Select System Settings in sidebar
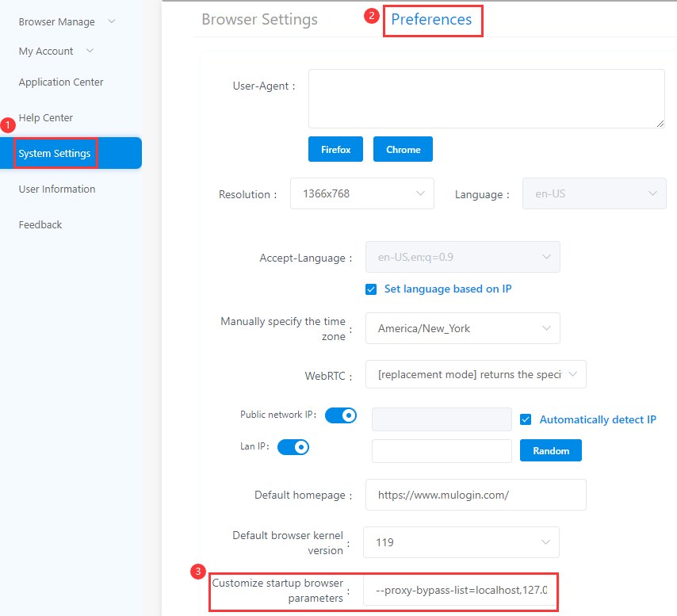 point(55,154)
